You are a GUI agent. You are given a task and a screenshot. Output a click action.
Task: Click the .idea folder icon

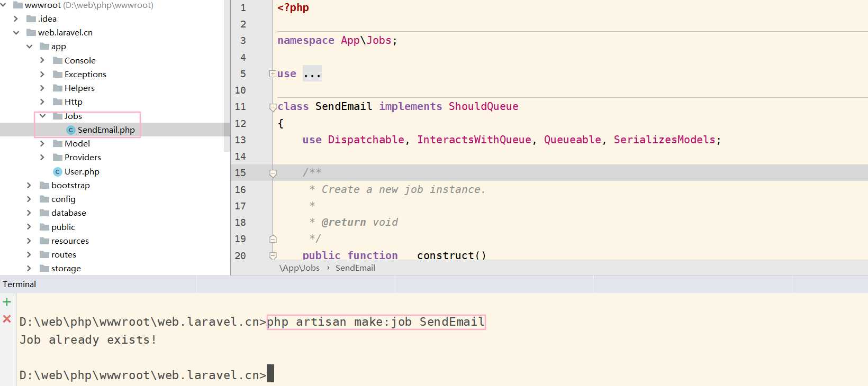[x=31, y=19]
